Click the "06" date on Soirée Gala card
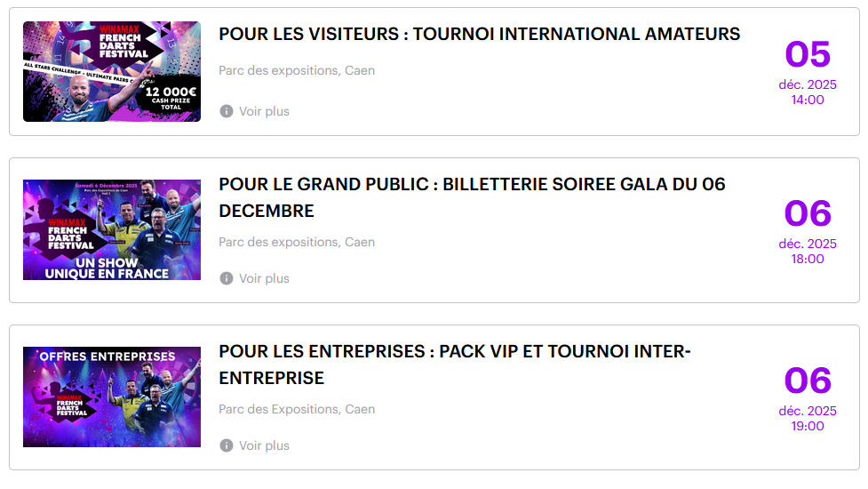This screenshot has width=868, height=489. (808, 213)
